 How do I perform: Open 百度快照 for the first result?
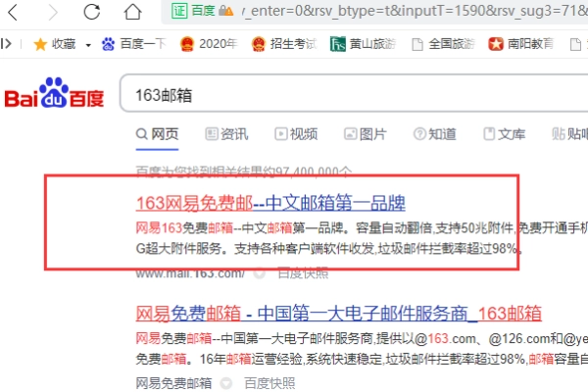(303, 273)
